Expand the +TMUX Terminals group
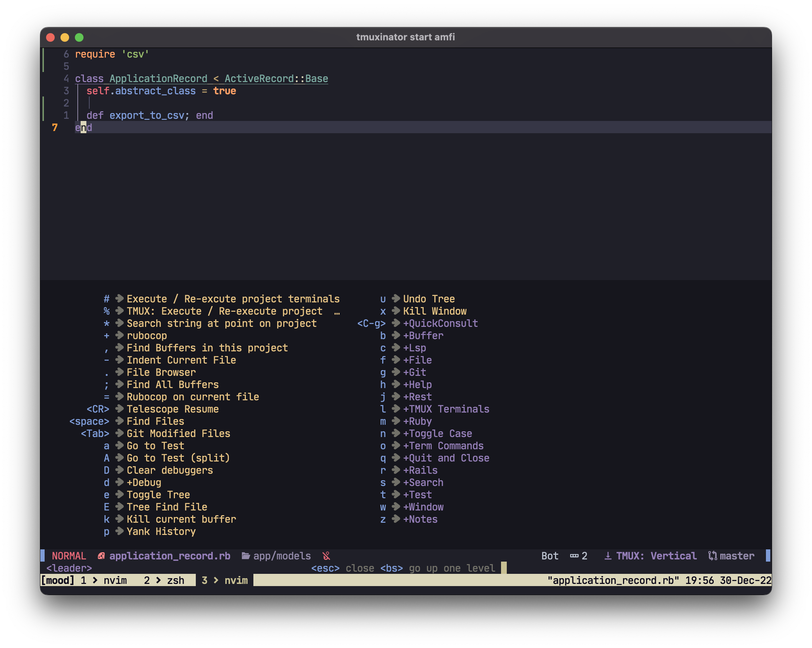This screenshot has width=812, height=648. click(446, 409)
